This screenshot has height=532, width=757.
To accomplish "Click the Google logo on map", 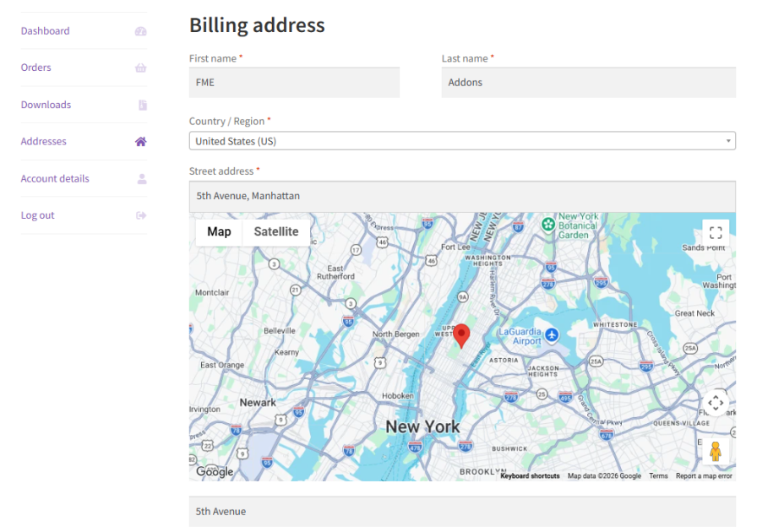I will click(215, 472).
